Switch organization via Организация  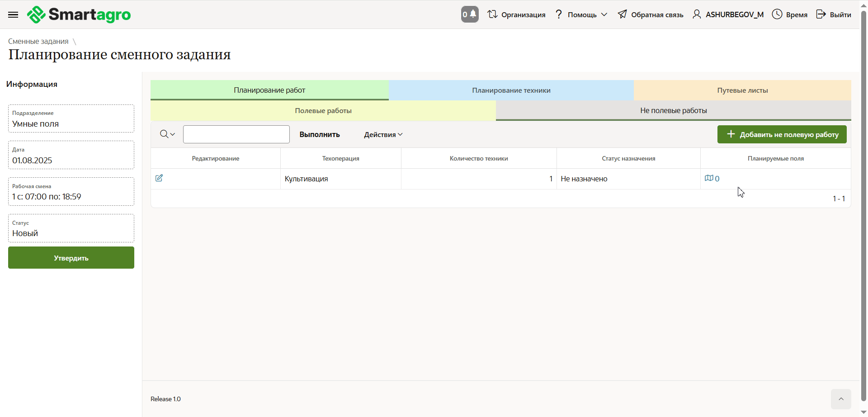[x=516, y=14]
